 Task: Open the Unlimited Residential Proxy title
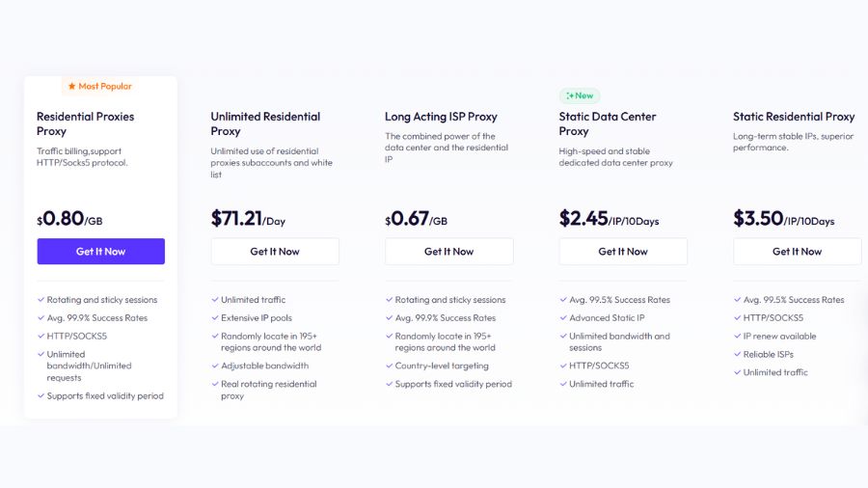(x=265, y=123)
